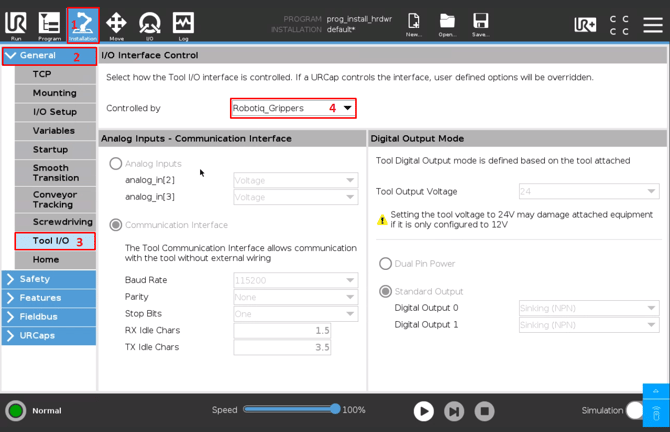Open the Screwdriving page
670x432 pixels.
[x=56, y=222]
